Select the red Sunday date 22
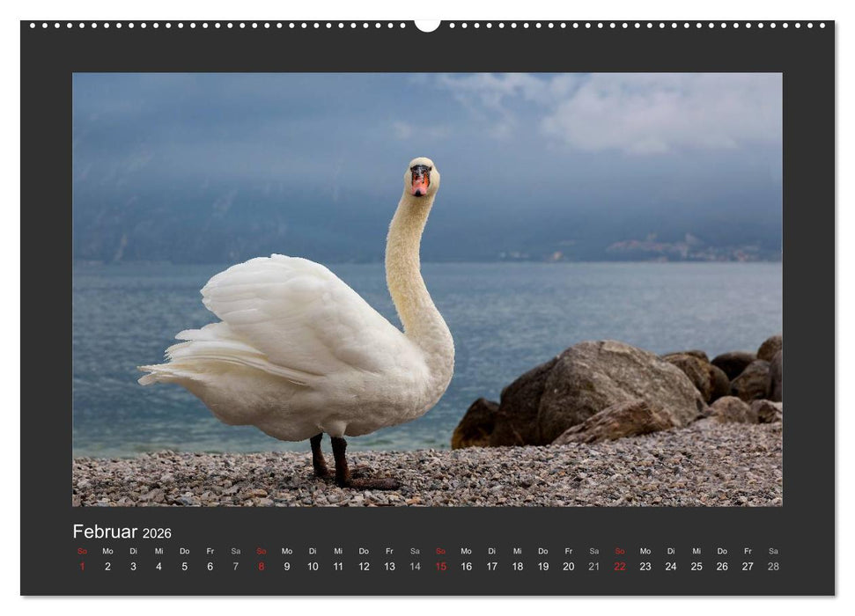This screenshot has width=855, height=616. [618, 567]
